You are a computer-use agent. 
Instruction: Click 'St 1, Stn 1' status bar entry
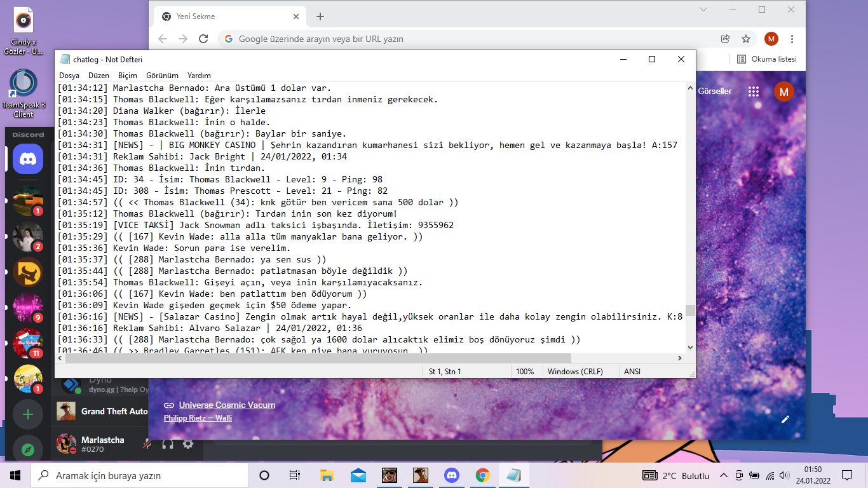coord(445,372)
